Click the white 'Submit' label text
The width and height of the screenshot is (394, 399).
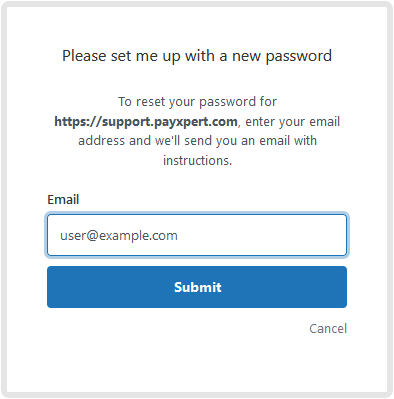coord(198,287)
